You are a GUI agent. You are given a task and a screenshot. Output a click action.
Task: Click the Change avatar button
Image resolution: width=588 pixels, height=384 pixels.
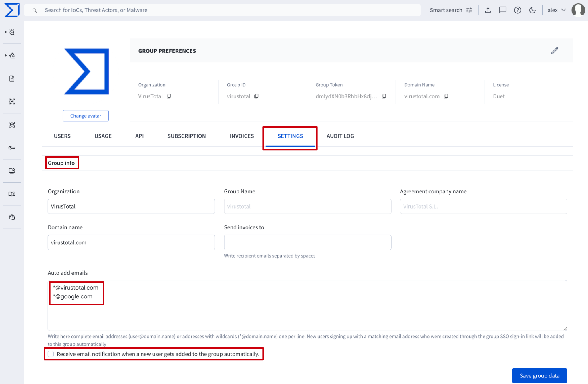(86, 116)
